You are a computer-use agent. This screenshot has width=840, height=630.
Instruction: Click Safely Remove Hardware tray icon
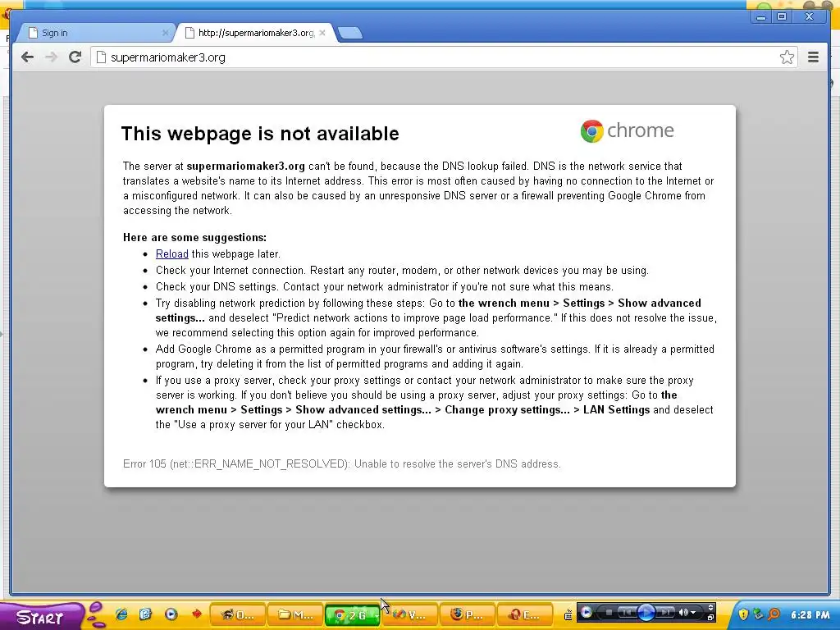[x=758, y=614]
